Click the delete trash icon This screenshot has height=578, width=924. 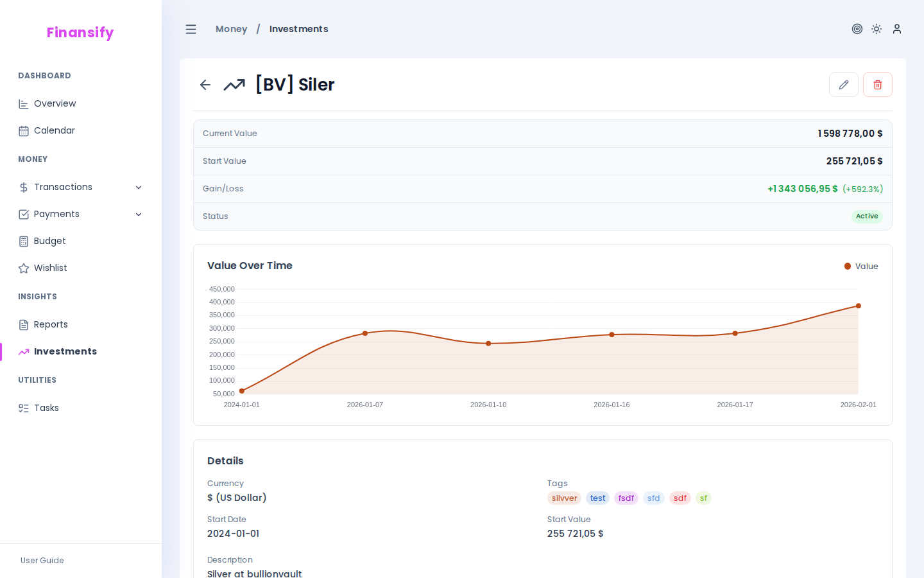pos(877,84)
